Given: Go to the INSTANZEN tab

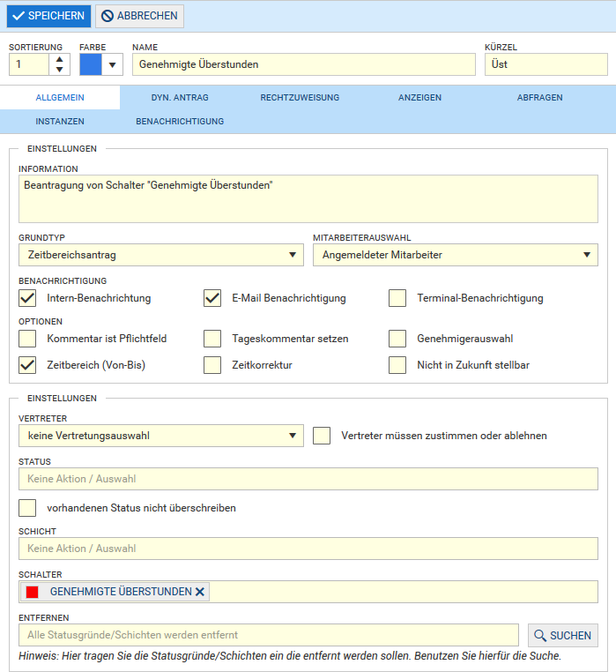Looking at the screenshot, I should tap(60, 122).
